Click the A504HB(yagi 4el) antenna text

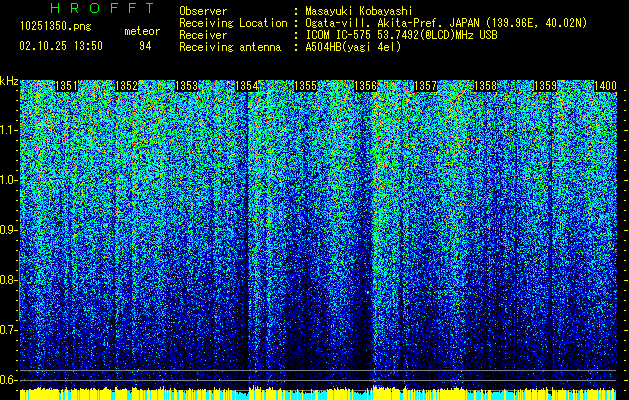(353, 47)
